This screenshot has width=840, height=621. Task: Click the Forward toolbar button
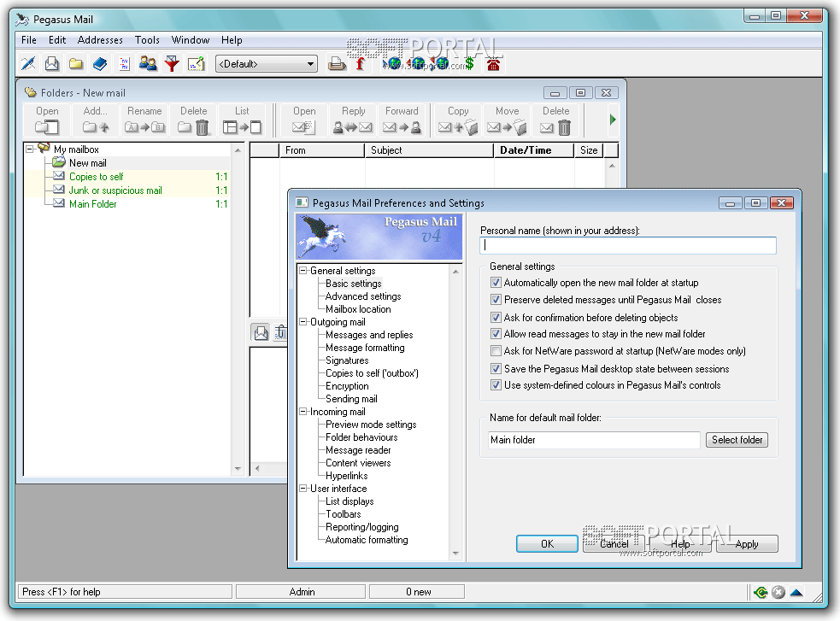(x=402, y=120)
